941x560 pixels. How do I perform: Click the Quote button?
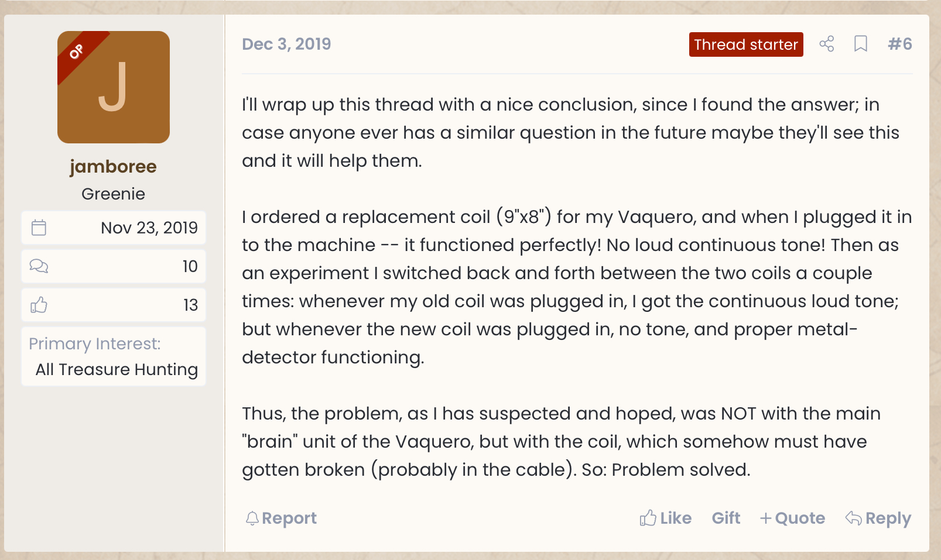[x=792, y=518]
